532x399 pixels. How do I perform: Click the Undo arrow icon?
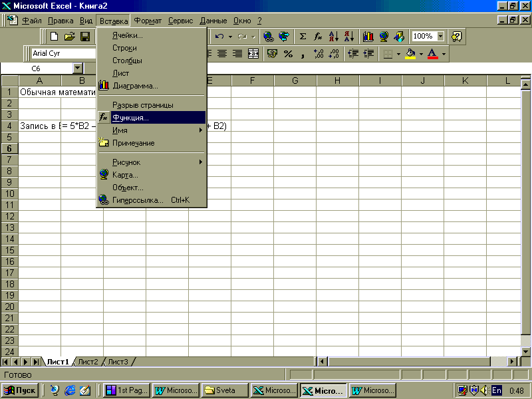pyautogui.click(x=219, y=37)
